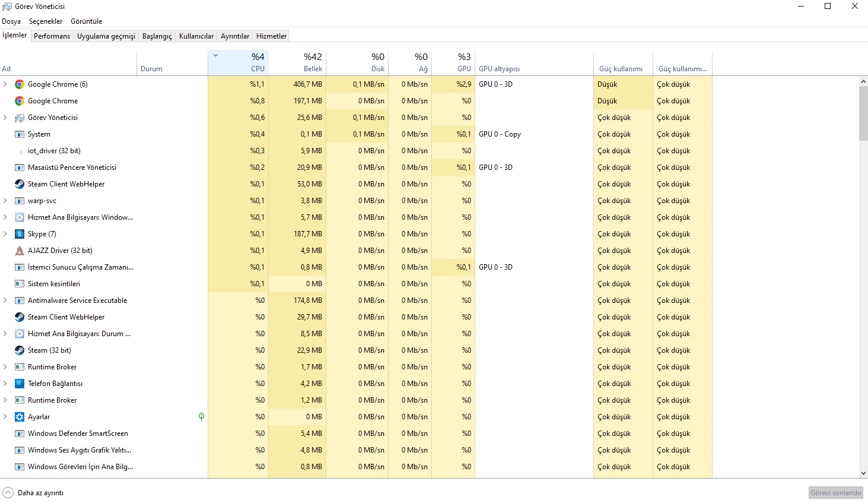Image resolution: width=868 pixels, height=503 pixels.
Task: Select the AJAZZ Driver icon
Action: [20, 251]
